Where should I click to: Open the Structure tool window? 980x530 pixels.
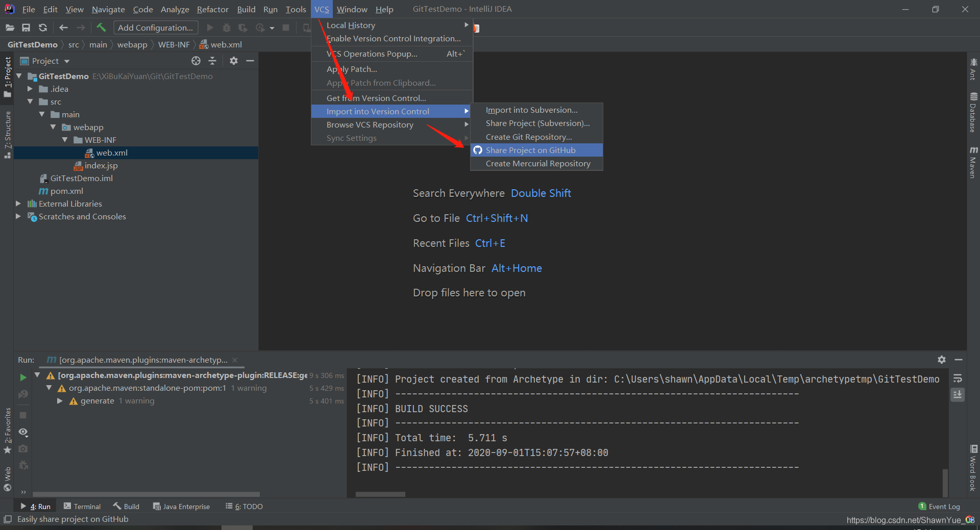(x=8, y=135)
